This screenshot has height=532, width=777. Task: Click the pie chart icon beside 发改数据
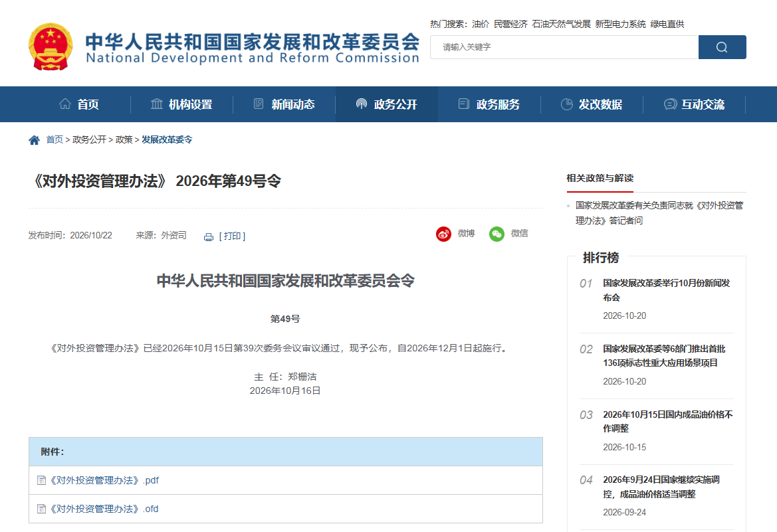point(566,104)
